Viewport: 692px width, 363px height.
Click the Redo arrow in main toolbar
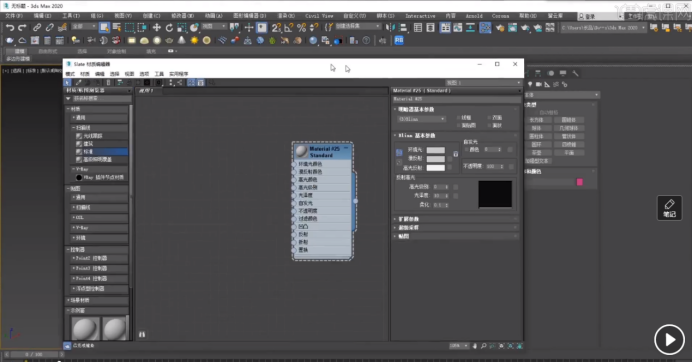pyautogui.click(x=22, y=27)
